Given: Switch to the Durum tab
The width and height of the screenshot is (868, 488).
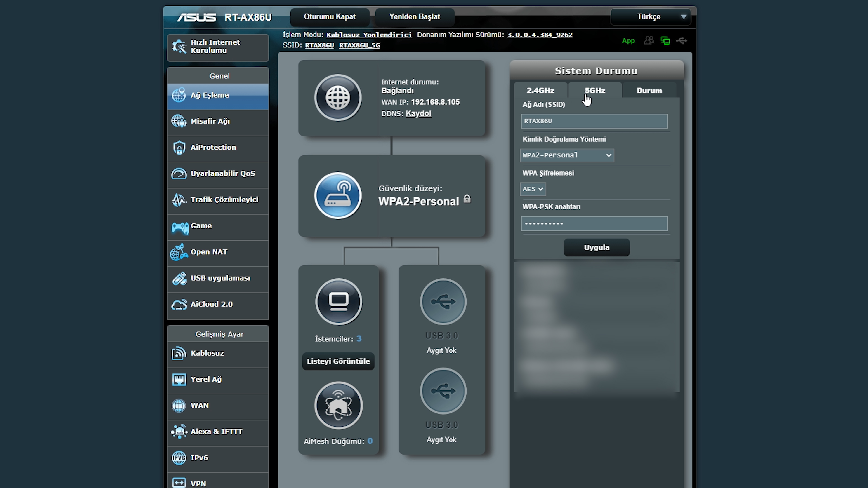Looking at the screenshot, I should click(649, 91).
